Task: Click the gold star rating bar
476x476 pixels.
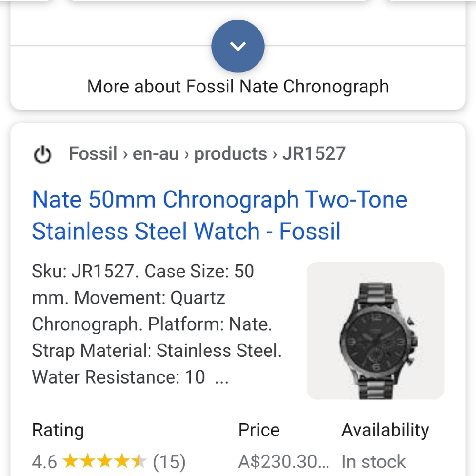Action: click(104, 461)
